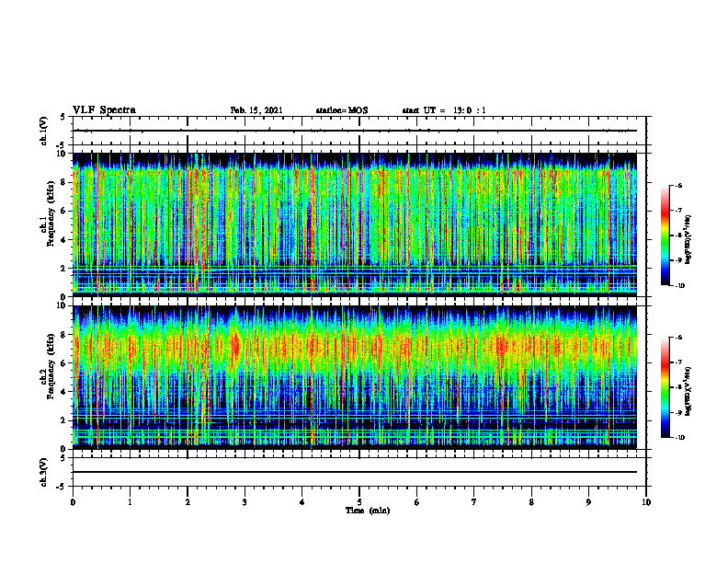Click time axis tick label "4"
The width and height of the screenshot is (728, 563).
pos(302,502)
